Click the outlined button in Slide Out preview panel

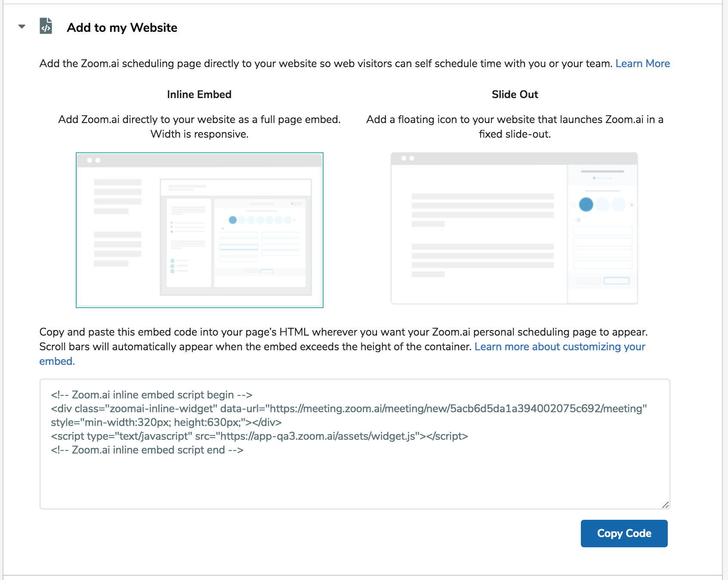tap(616, 281)
